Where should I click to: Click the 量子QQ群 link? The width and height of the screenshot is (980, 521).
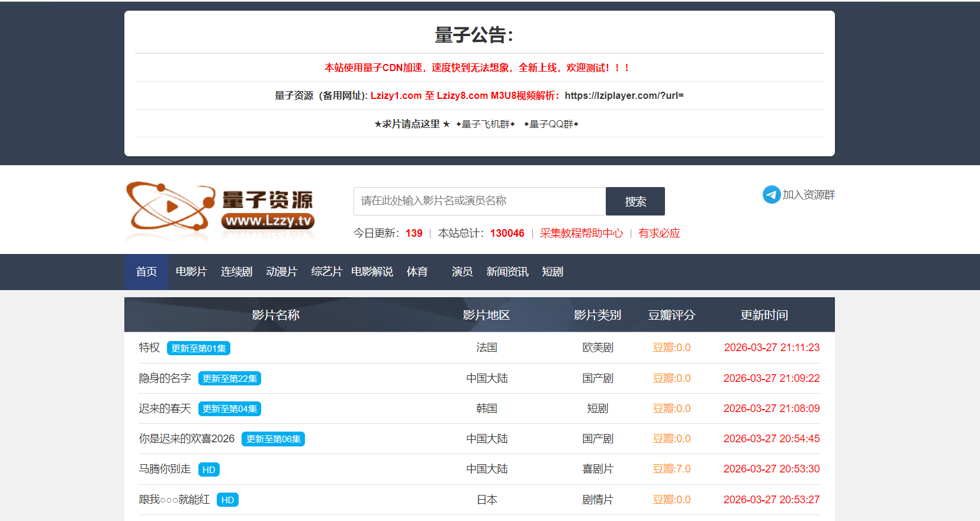click(551, 124)
